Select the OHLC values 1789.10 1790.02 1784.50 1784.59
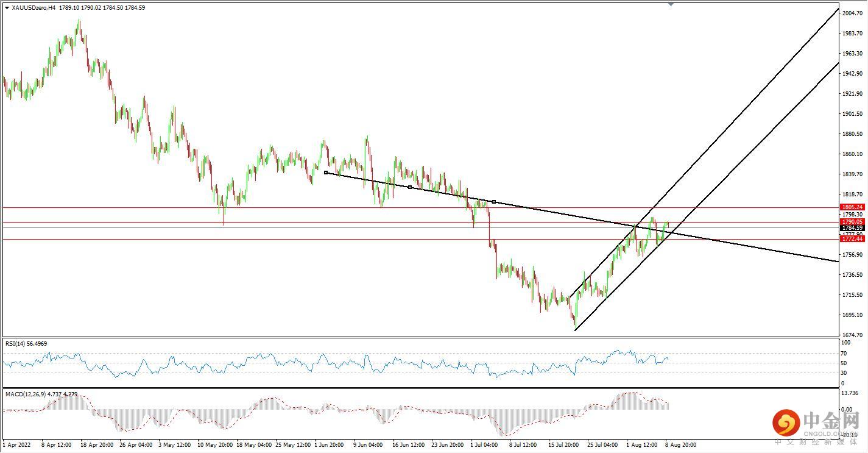Screen dimensions: 868x453 (x=102, y=8)
